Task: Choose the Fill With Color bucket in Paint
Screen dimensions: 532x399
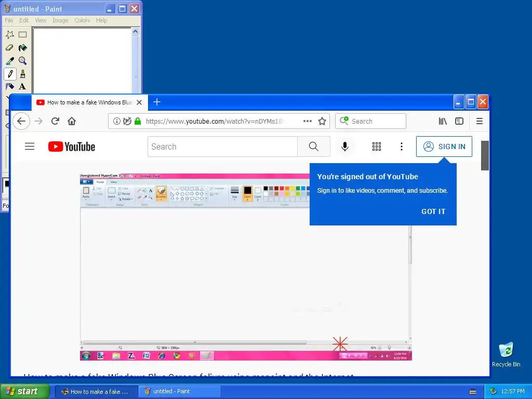Action: coord(23,47)
